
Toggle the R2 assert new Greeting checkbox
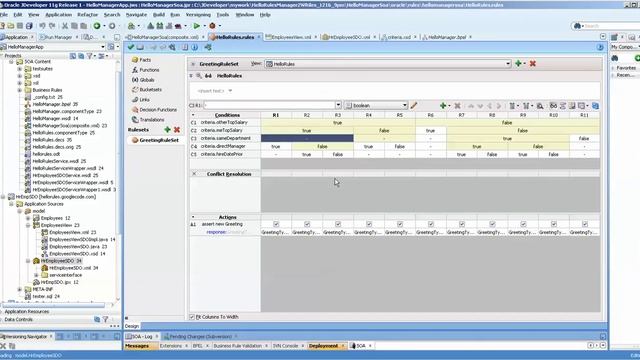click(307, 224)
